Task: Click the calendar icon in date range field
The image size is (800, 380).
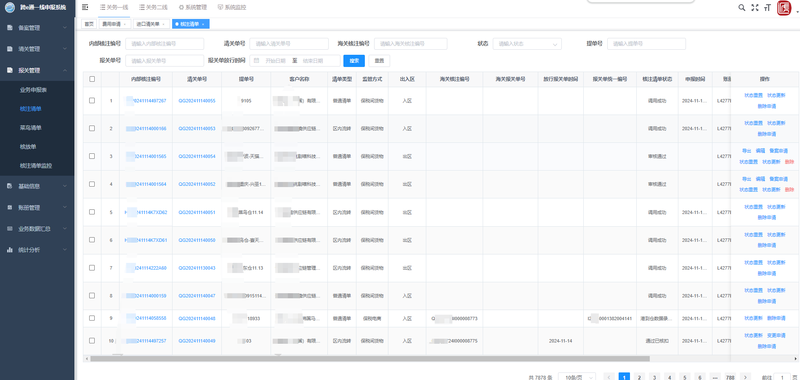Action: coord(257,61)
